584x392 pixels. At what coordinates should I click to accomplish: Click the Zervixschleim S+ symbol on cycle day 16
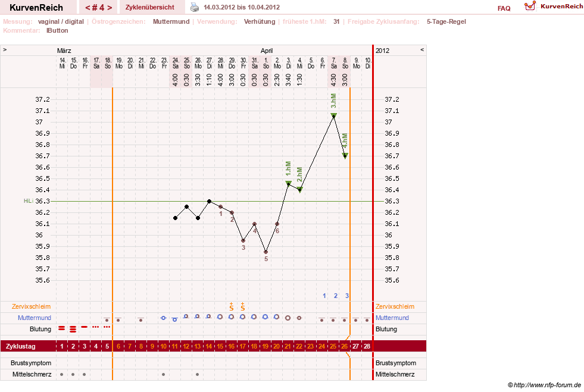(x=232, y=306)
